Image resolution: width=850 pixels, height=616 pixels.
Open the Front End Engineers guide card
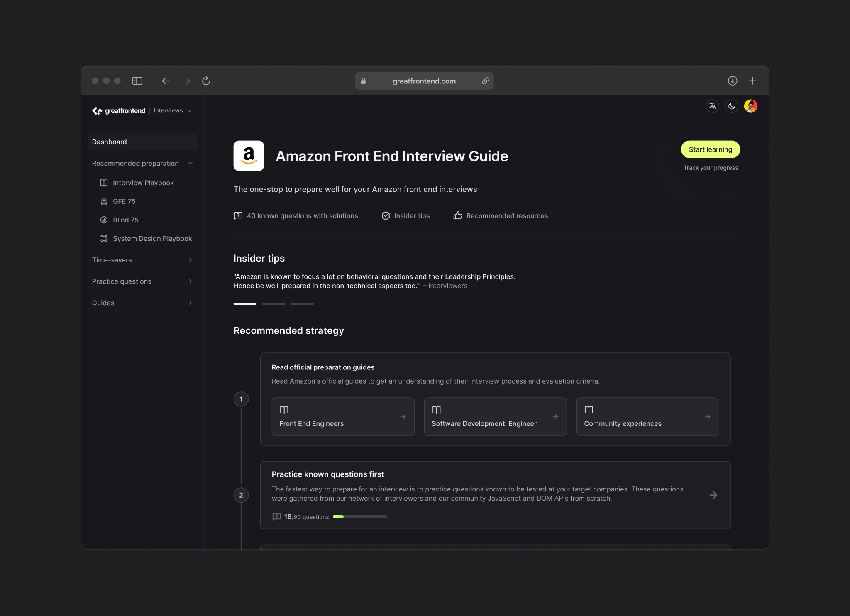click(x=343, y=417)
